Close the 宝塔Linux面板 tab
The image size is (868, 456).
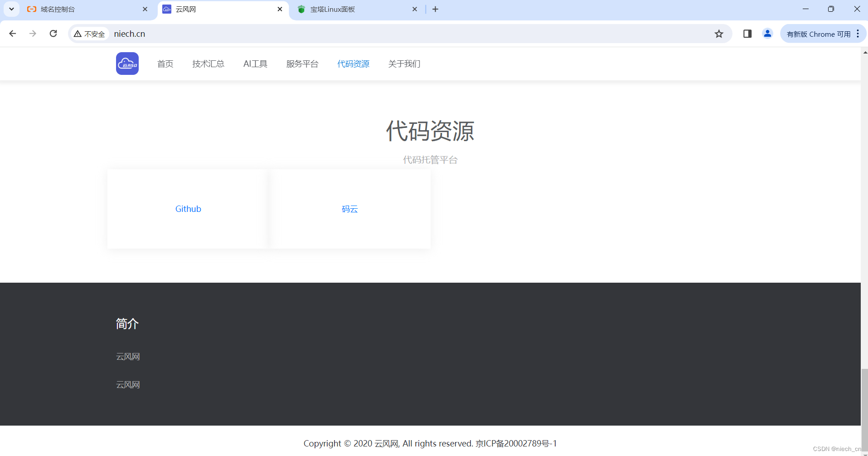tap(414, 9)
